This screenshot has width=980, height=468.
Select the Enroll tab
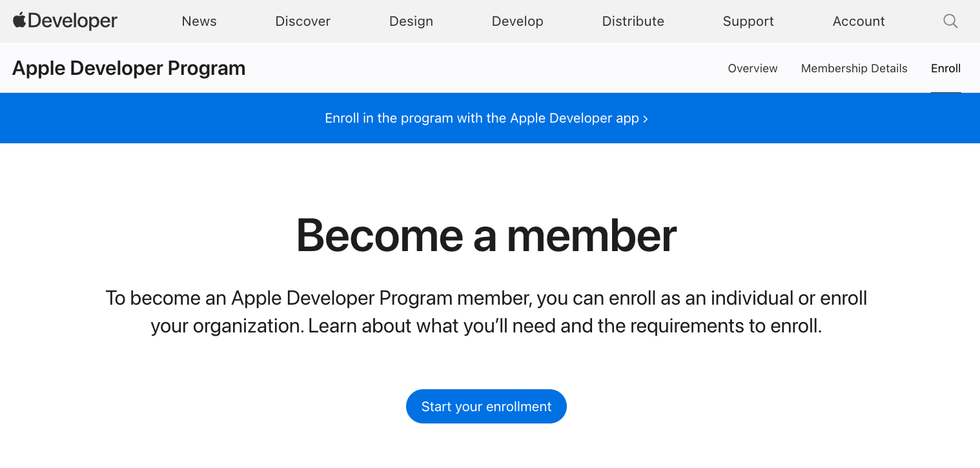pyautogui.click(x=946, y=68)
